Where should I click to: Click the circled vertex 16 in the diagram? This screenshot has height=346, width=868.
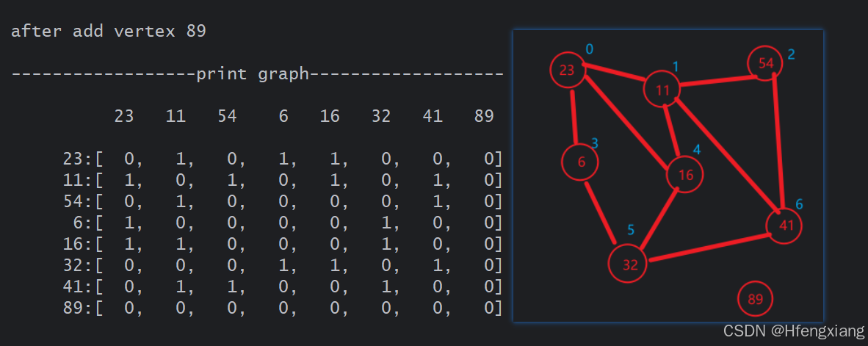[x=685, y=175]
